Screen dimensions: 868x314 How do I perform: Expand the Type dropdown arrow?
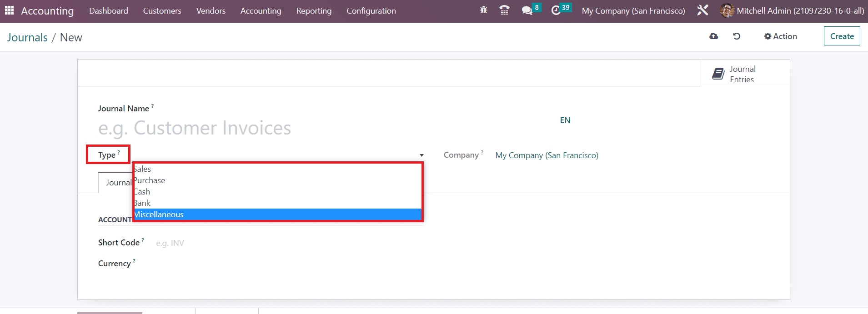click(x=421, y=155)
